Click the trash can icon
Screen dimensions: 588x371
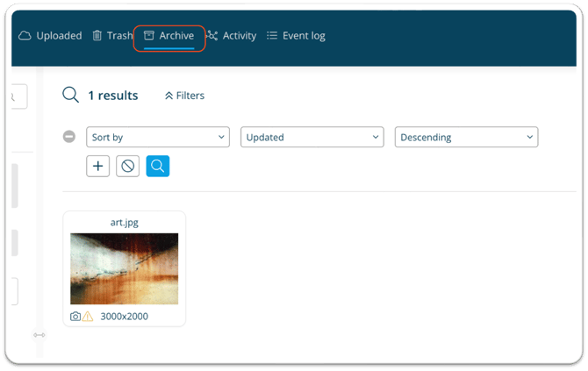[97, 36]
